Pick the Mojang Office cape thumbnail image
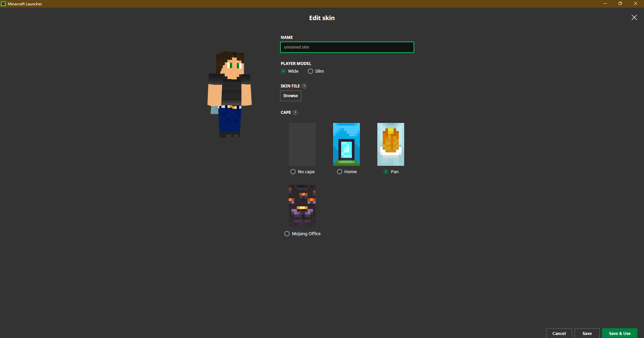The width and height of the screenshot is (644, 338). [302, 206]
